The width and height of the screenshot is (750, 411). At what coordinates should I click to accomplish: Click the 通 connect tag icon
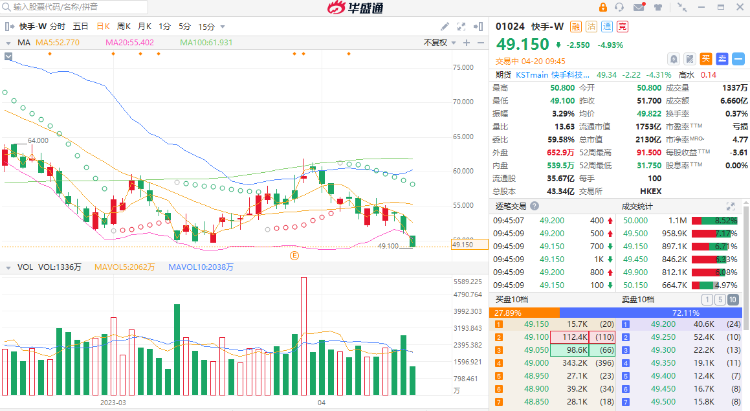[x=607, y=27]
